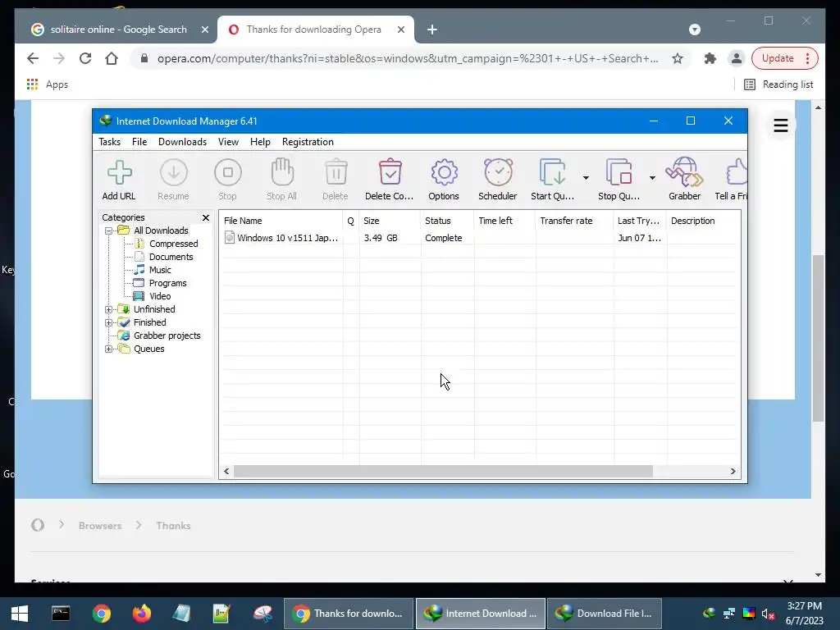Open the Chrome profile avatar icon
Viewport: 840px width, 630px height.
click(737, 58)
